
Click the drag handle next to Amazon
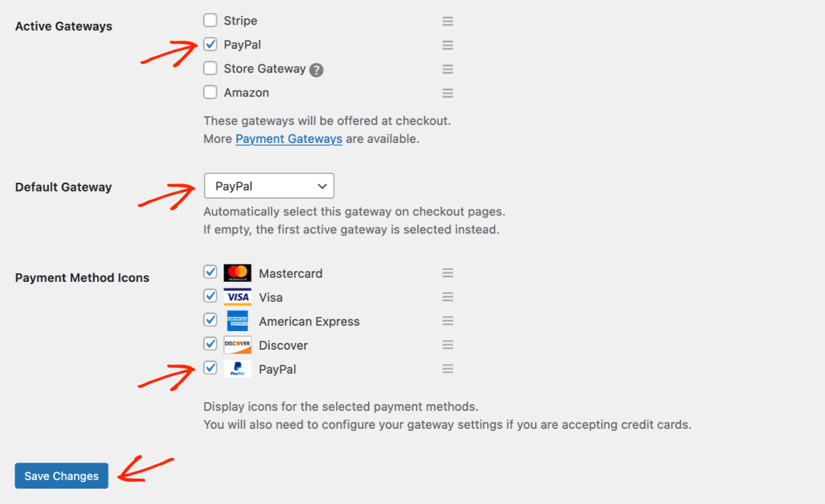pos(448,92)
